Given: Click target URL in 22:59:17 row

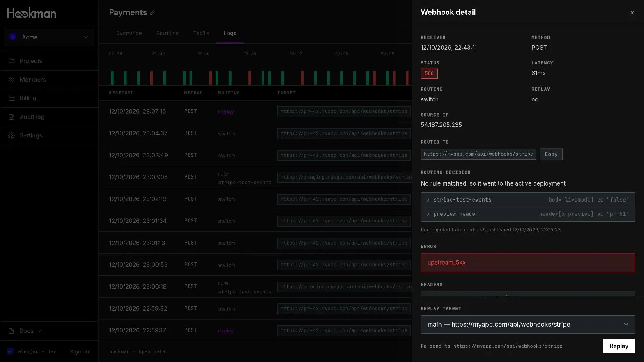Looking at the screenshot, I should [x=344, y=330].
